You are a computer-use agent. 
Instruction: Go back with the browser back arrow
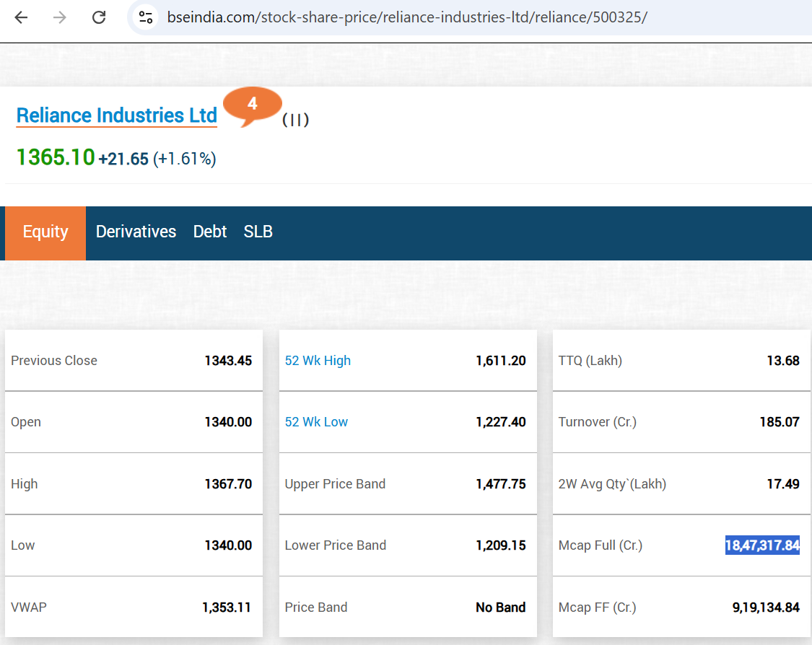pos(21,17)
